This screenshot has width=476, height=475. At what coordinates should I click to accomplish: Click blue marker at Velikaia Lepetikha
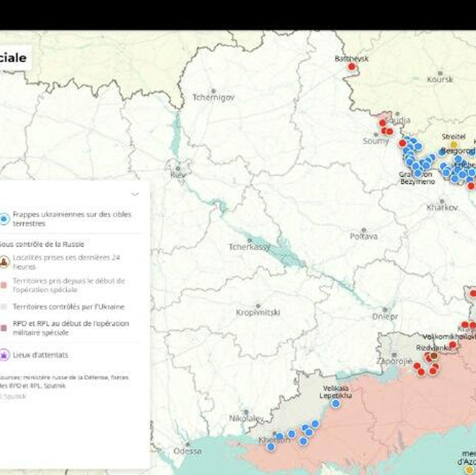click(336, 404)
